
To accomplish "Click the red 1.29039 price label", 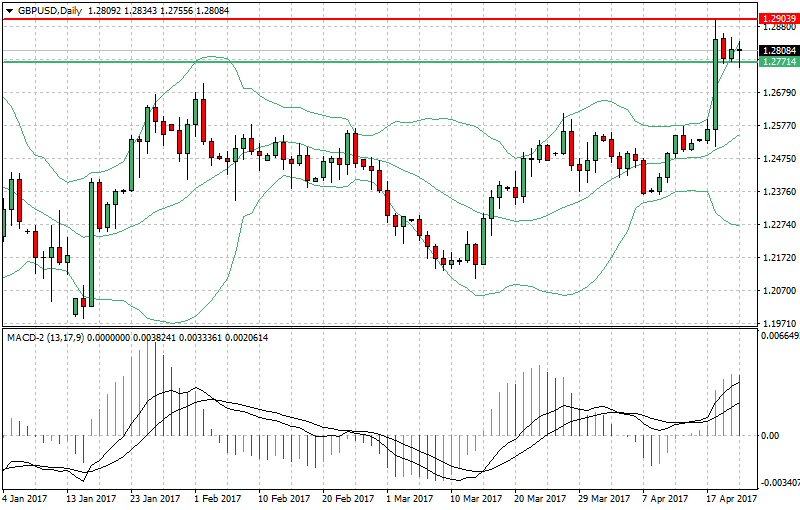I will coord(778,19).
